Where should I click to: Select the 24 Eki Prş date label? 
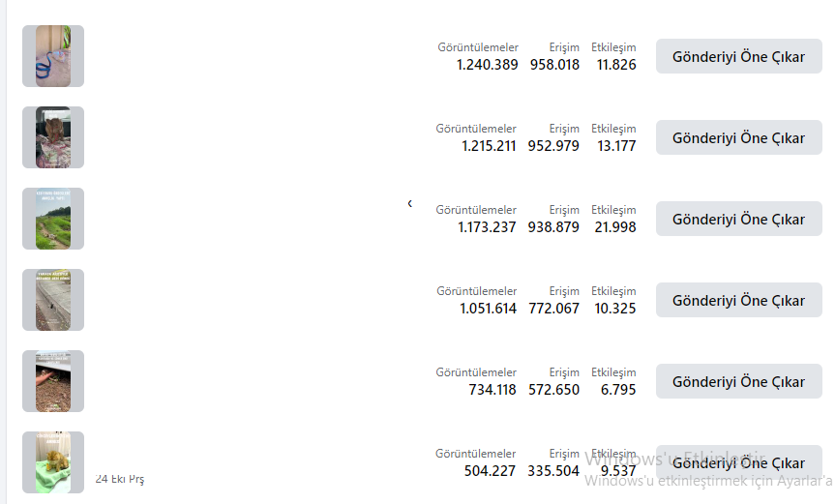pos(120,479)
